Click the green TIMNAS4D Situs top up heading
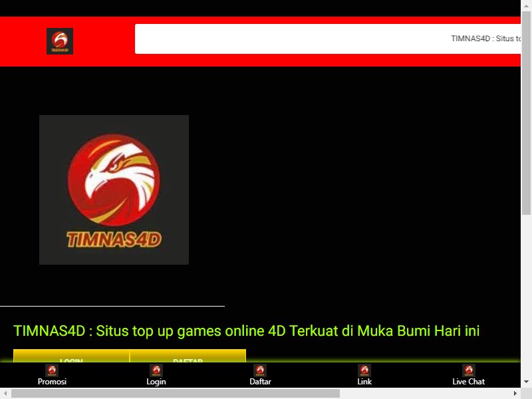Screen dimensions: 532x399 (246, 331)
